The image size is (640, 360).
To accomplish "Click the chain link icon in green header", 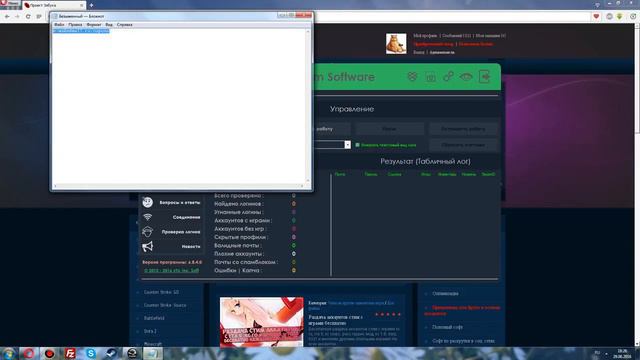I will [x=448, y=76].
